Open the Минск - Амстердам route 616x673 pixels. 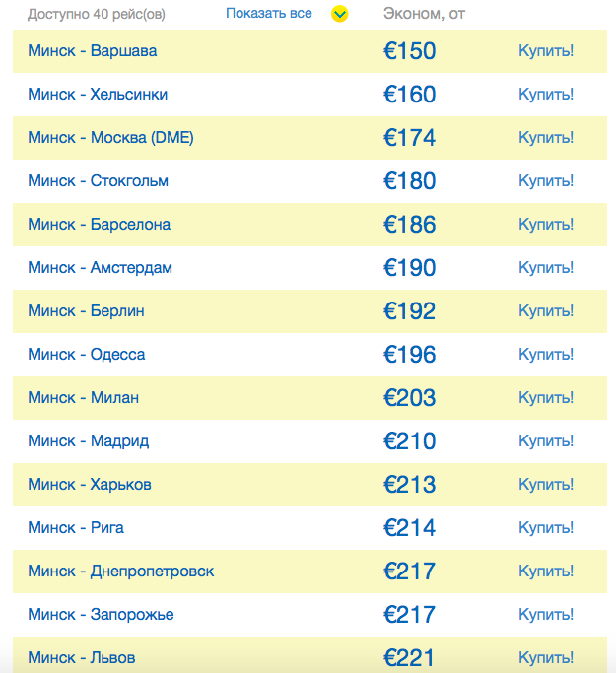(100, 268)
